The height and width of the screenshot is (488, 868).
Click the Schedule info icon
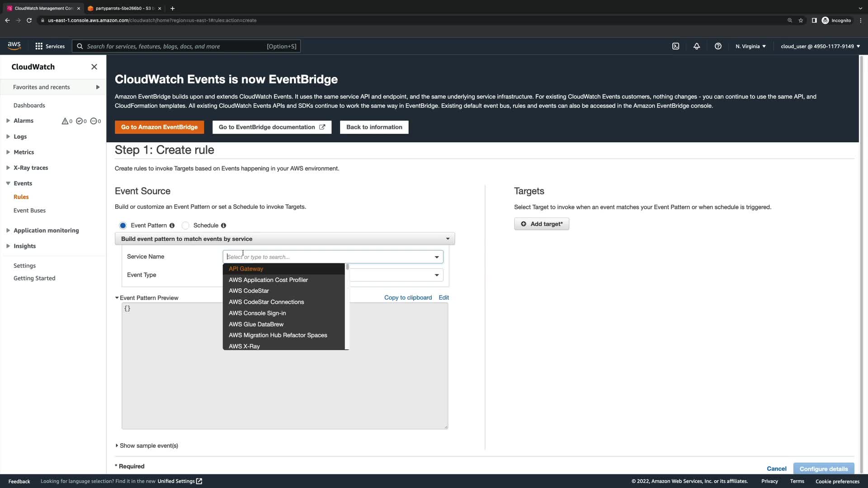pyautogui.click(x=223, y=225)
